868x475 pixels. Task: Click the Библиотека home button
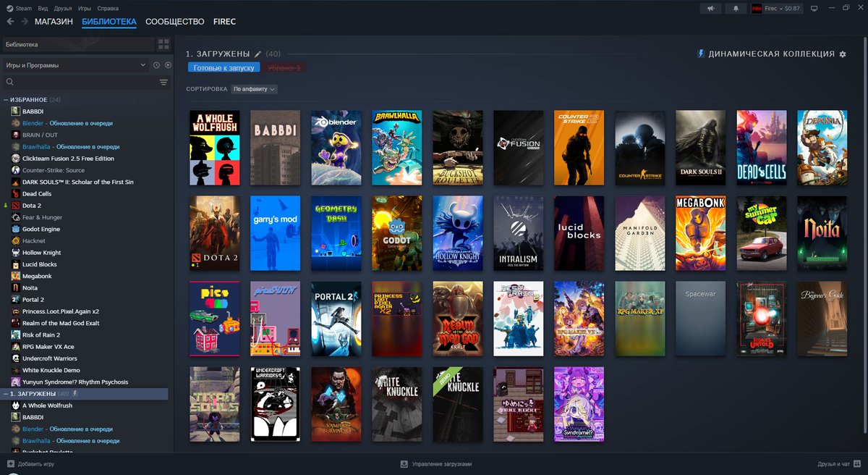point(77,44)
